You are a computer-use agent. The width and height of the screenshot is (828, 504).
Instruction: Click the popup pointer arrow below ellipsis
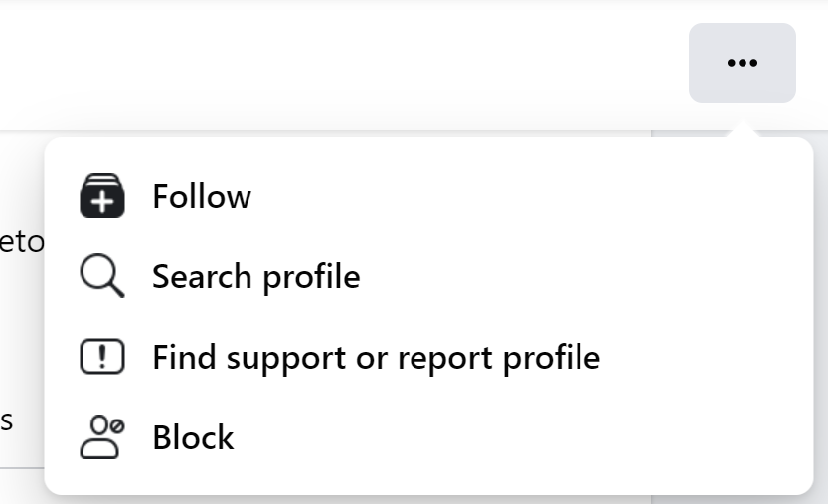743,129
